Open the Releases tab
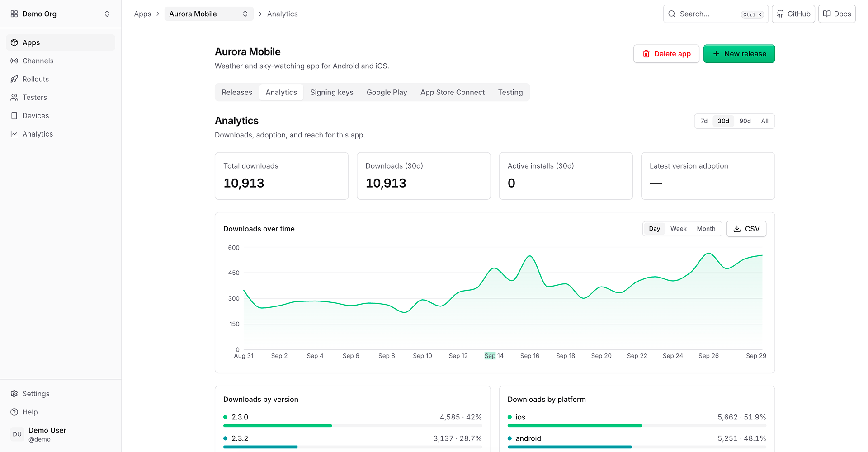The image size is (868, 452). [237, 92]
